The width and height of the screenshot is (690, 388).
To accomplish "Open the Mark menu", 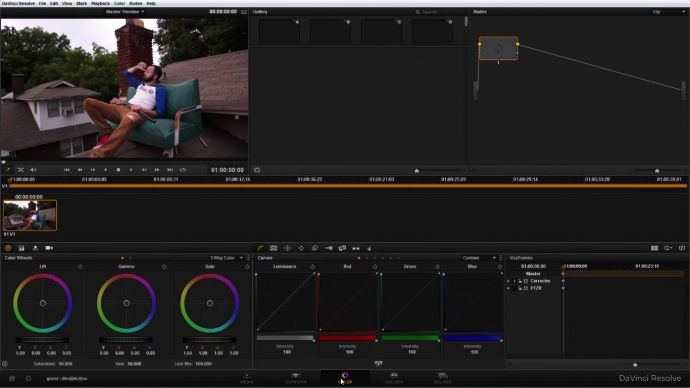I will tap(81, 3).
